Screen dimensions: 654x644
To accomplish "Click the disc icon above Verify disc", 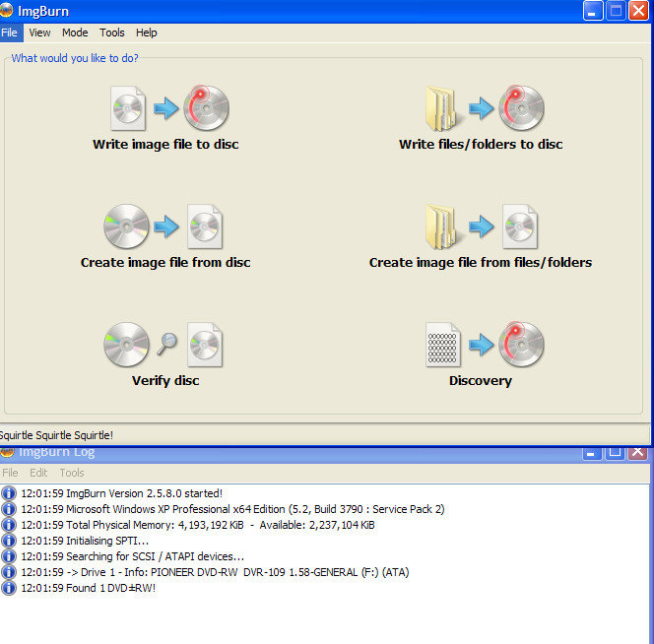I will (x=126, y=345).
